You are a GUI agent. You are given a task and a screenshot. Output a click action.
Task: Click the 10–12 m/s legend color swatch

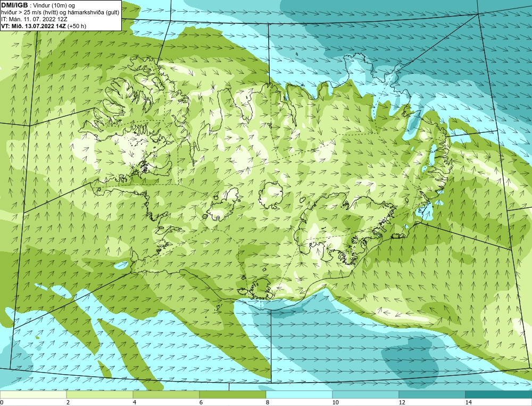366,394
